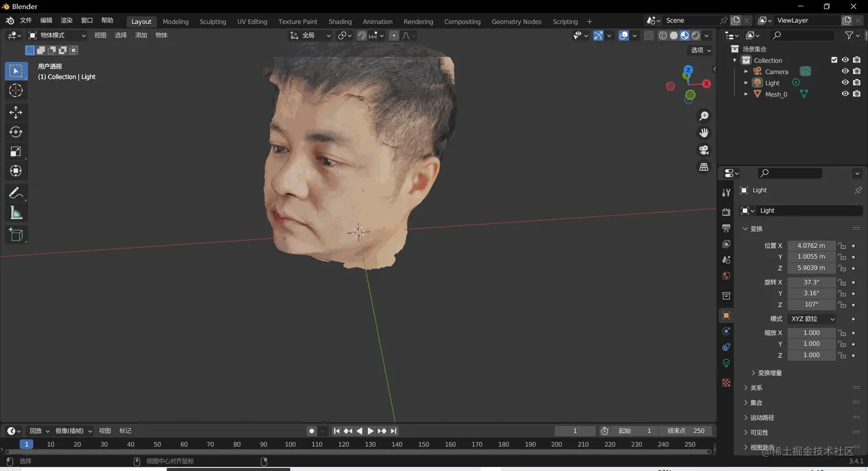Viewport: 868px width, 471px height.
Task: Click the location X 4.0762 m field
Action: [811, 246]
